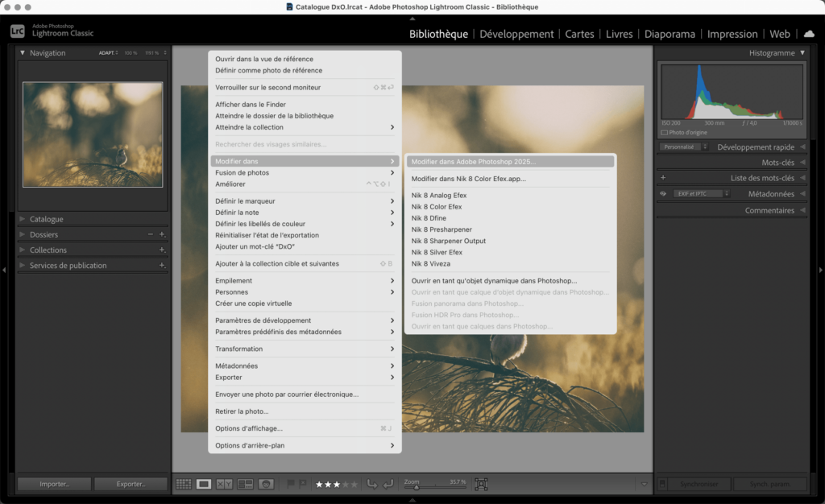Click the histogram graph
Screen dimensions: 825x504
click(732, 92)
